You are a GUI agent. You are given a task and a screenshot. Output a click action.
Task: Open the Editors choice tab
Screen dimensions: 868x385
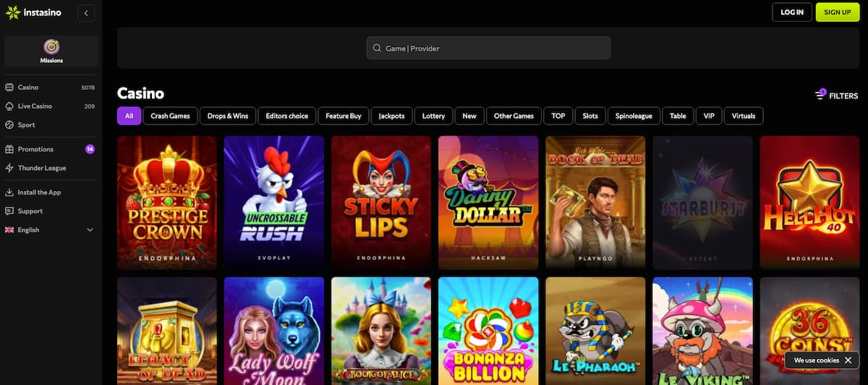click(286, 116)
